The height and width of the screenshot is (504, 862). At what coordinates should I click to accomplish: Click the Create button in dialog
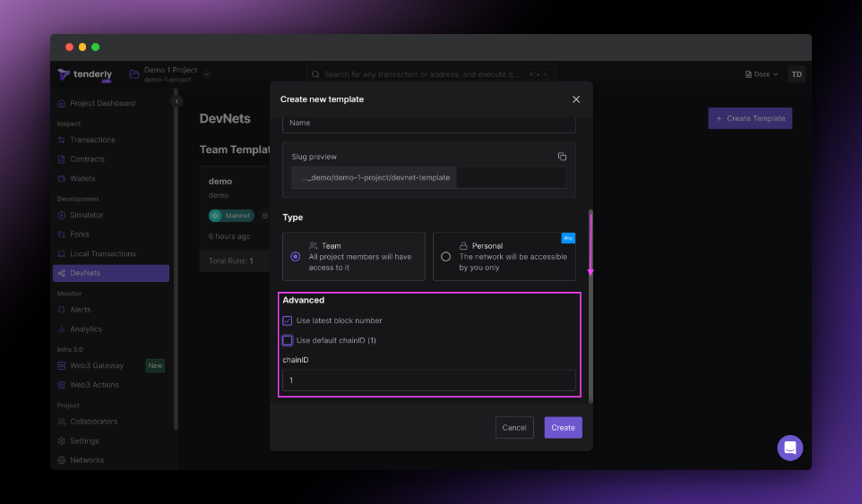(563, 428)
